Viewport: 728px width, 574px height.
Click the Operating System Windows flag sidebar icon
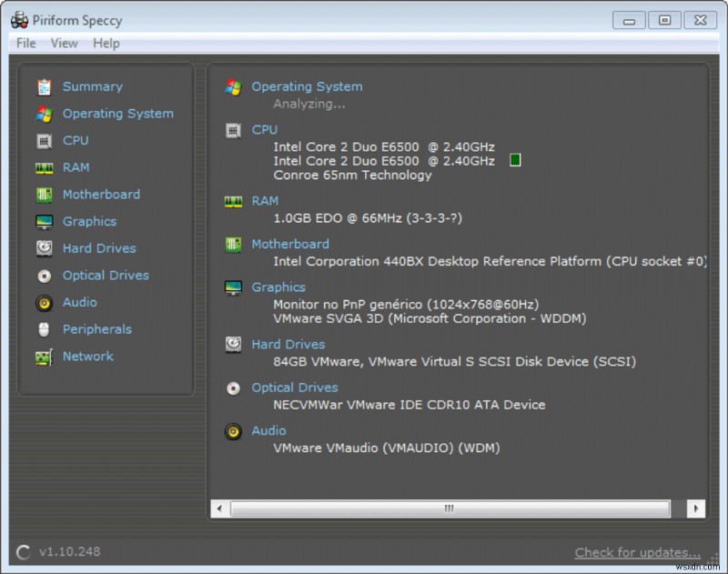point(44,114)
